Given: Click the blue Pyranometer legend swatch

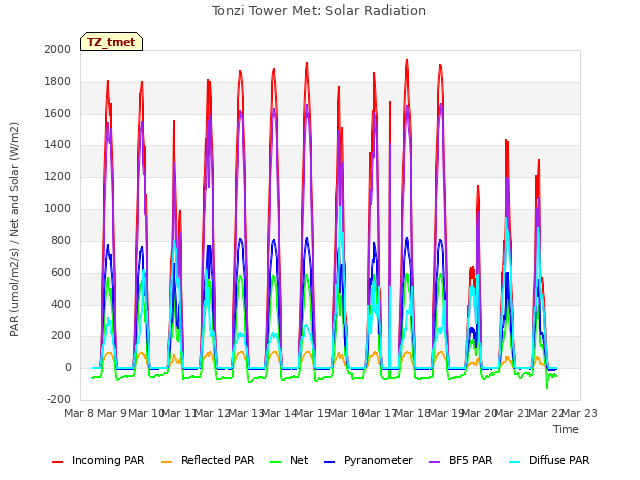Looking at the screenshot, I should tap(330, 462).
